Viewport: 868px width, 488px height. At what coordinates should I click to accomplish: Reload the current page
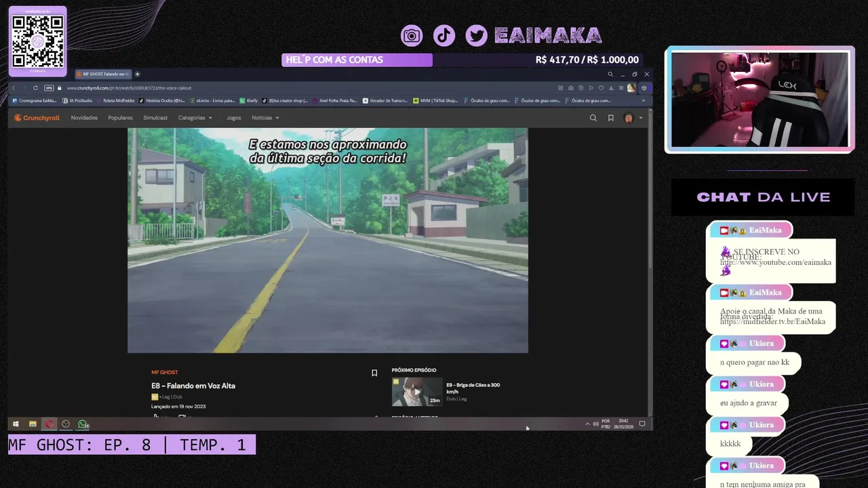pos(35,88)
